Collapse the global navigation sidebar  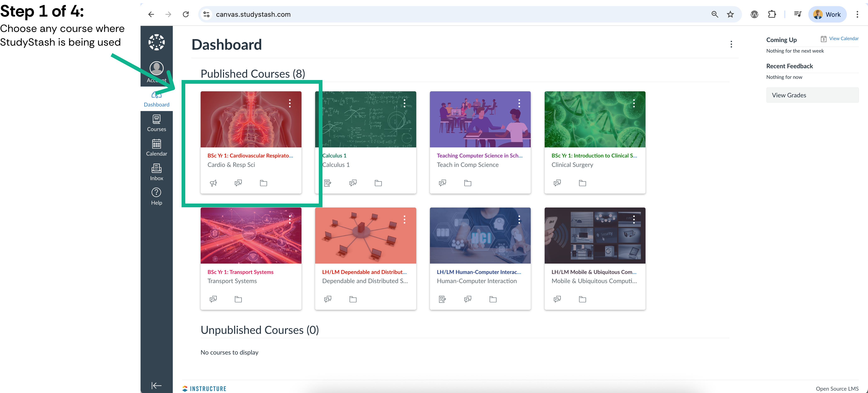pyautogui.click(x=156, y=385)
